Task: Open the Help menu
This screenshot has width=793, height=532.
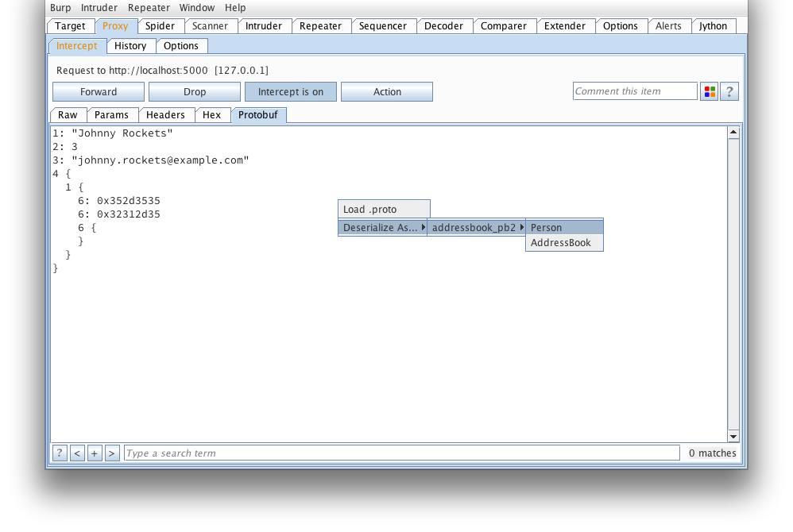Action: point(235,8)
